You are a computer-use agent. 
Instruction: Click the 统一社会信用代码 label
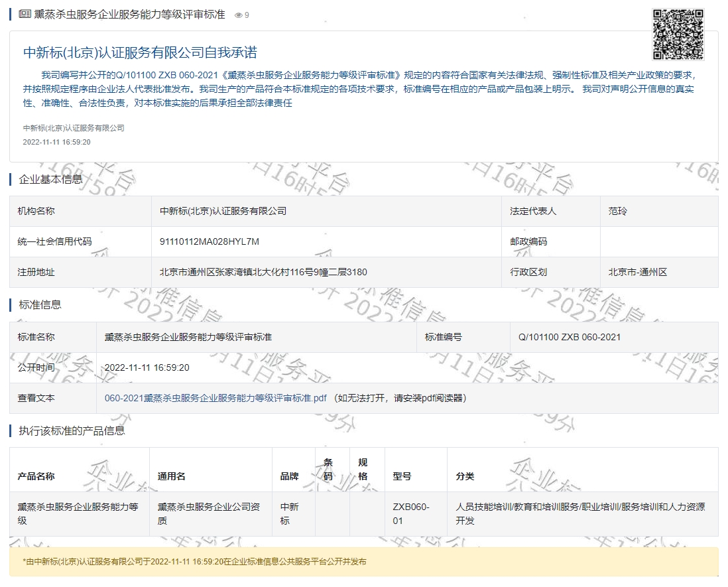tap(55, 241)
